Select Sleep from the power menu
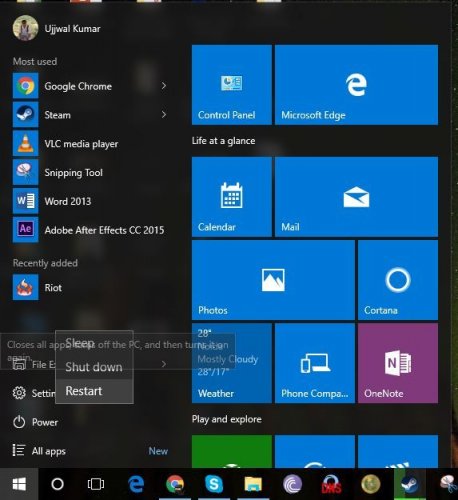 94,343
